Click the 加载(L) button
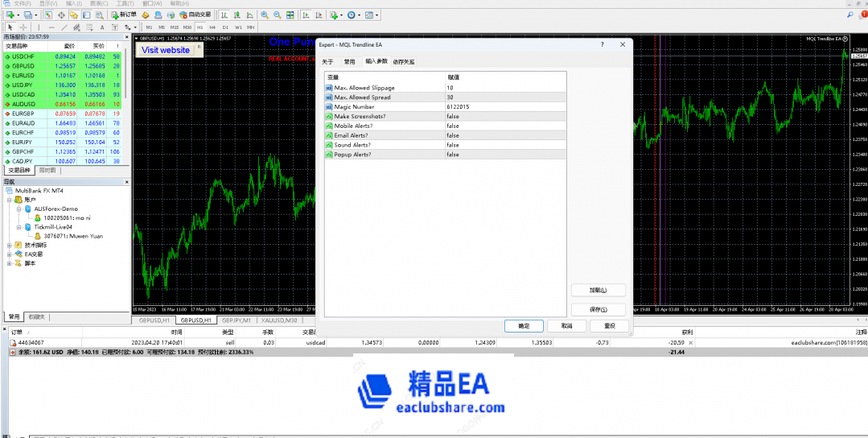 point(598,290)
